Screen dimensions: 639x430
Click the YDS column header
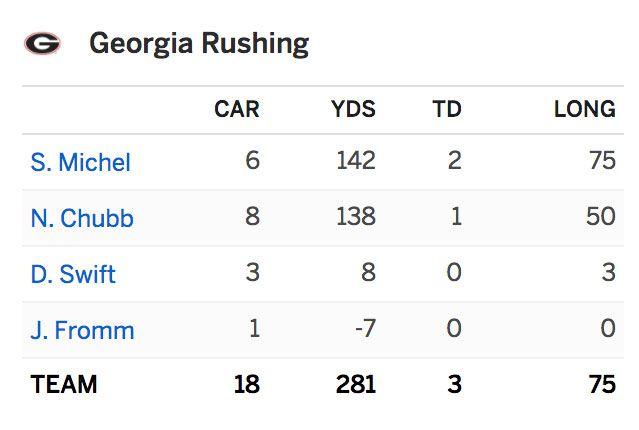tap(353, 110)
